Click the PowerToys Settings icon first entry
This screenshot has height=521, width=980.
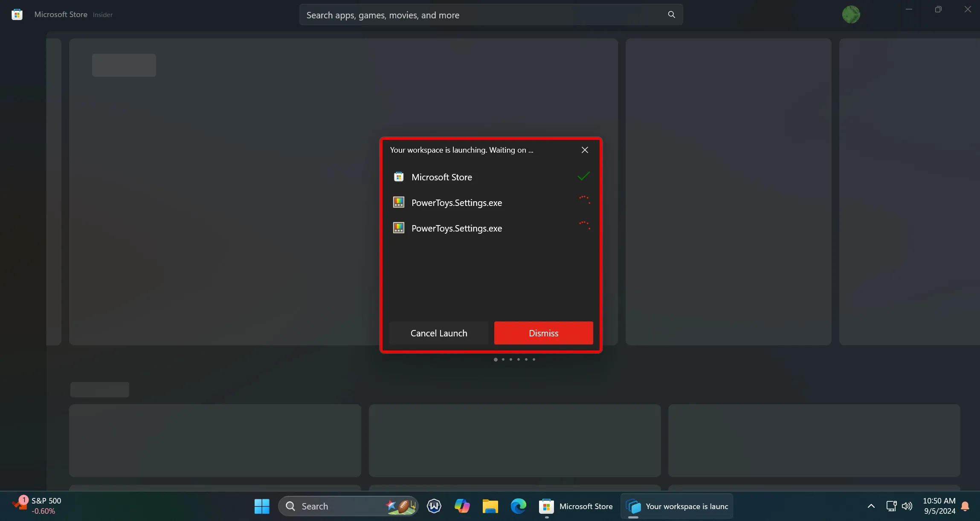(397, 202)
